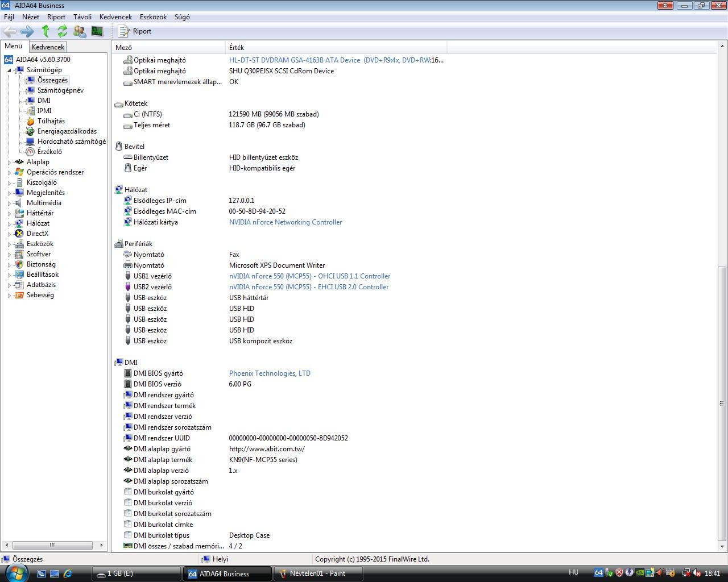The image size is (728, 582).
Task: Click the Hálózat tree icon in sidebar
Action: click(x=19, y=223)
